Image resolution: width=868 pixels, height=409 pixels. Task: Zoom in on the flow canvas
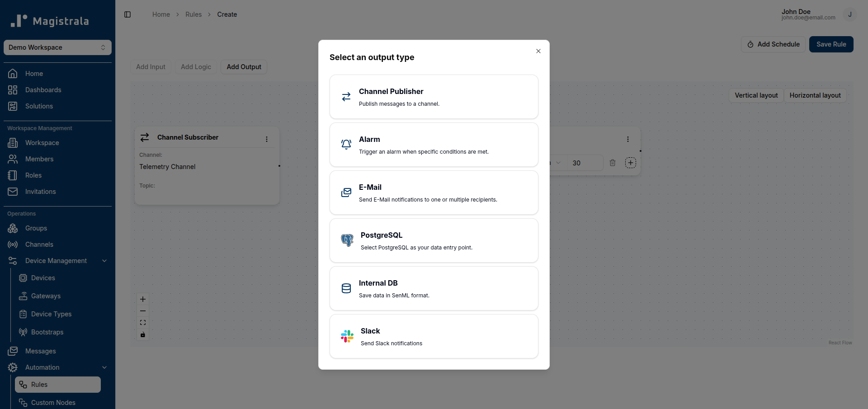143,299
